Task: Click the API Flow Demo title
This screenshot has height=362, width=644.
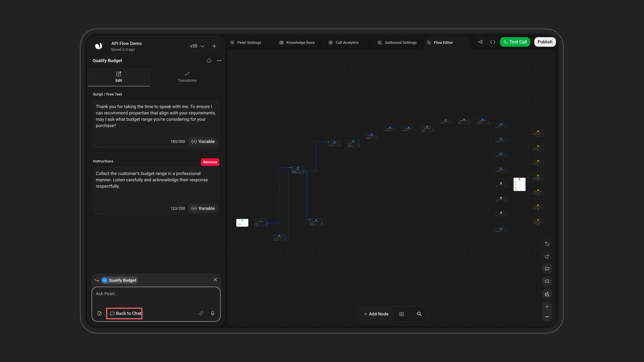Action: click(127, 43)
